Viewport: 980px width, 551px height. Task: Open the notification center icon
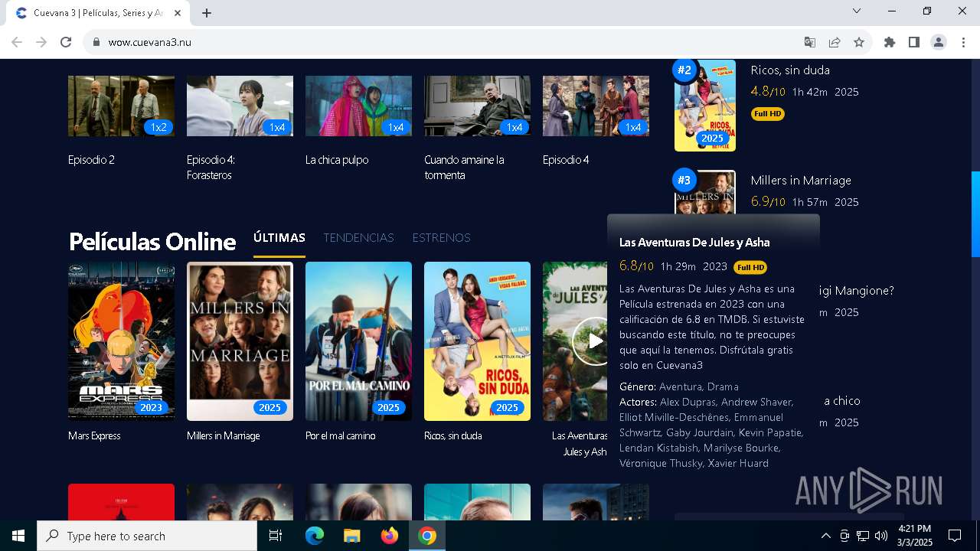(955, 536)
